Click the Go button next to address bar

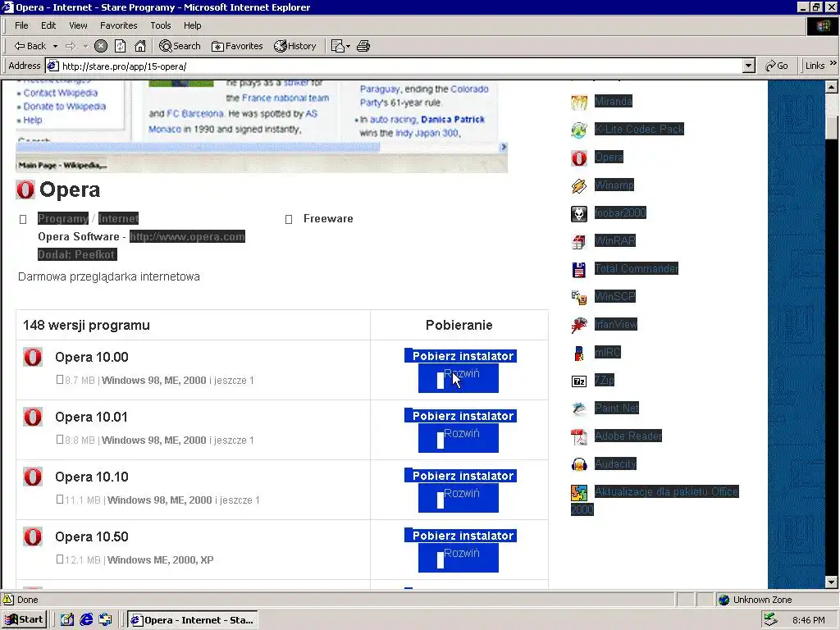pos(777,66)
